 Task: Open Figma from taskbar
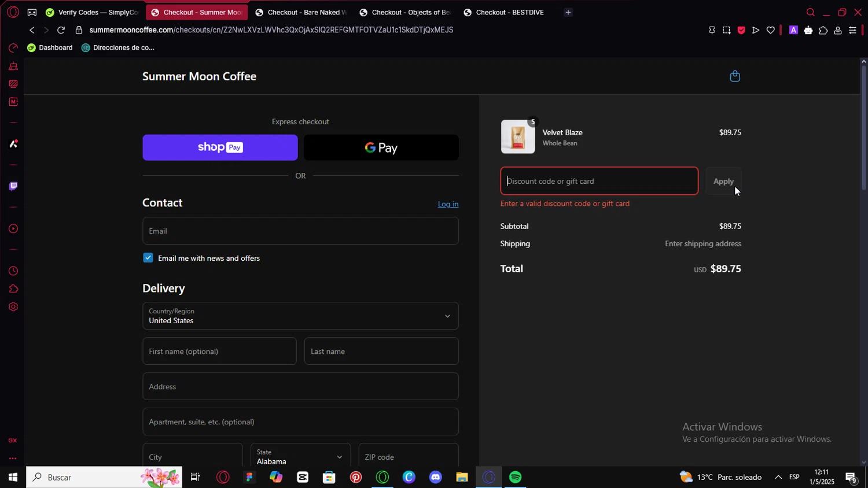pos(249,477)
